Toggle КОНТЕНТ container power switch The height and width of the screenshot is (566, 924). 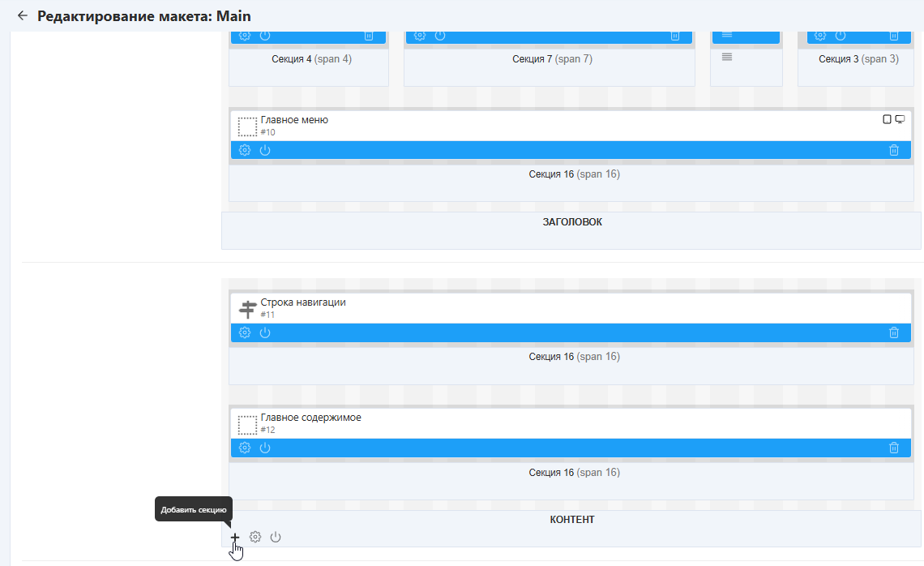point(276,537)
